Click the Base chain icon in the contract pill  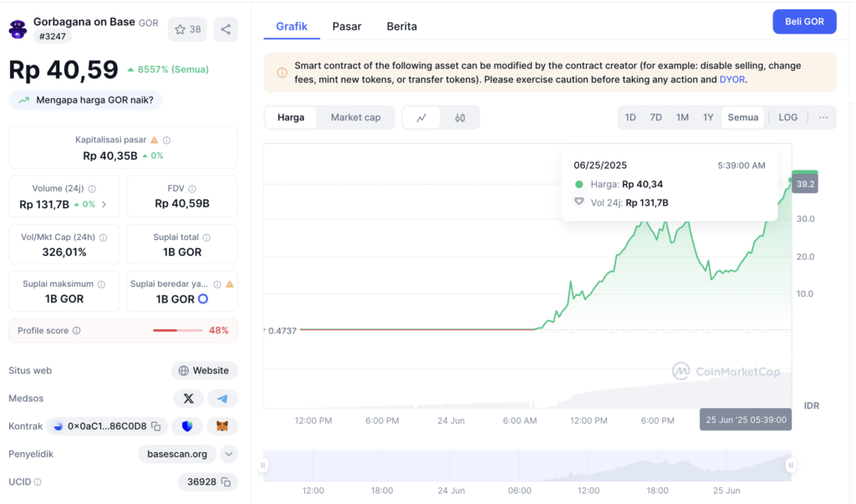point(59,426)
